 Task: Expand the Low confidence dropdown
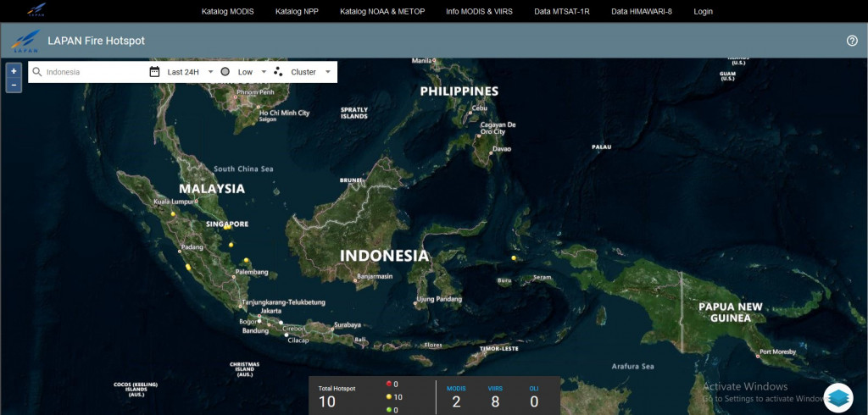tap(252, 72)
